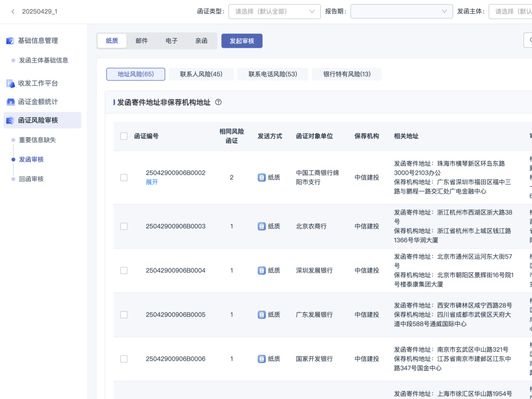Click 纸质 icon in row 25042900906B0005
532x399 pixels.
point(262,314)
